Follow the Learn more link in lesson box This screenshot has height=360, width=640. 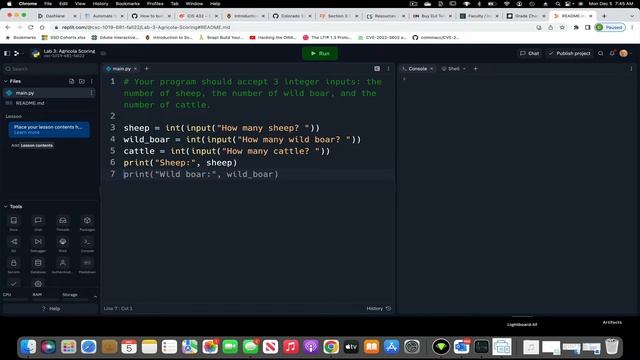[27, 132]
